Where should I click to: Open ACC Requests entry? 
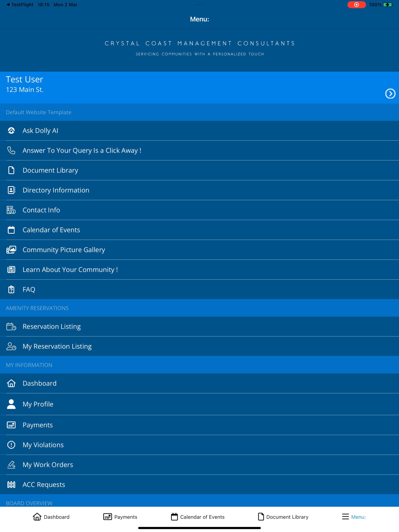coord(199,484)
